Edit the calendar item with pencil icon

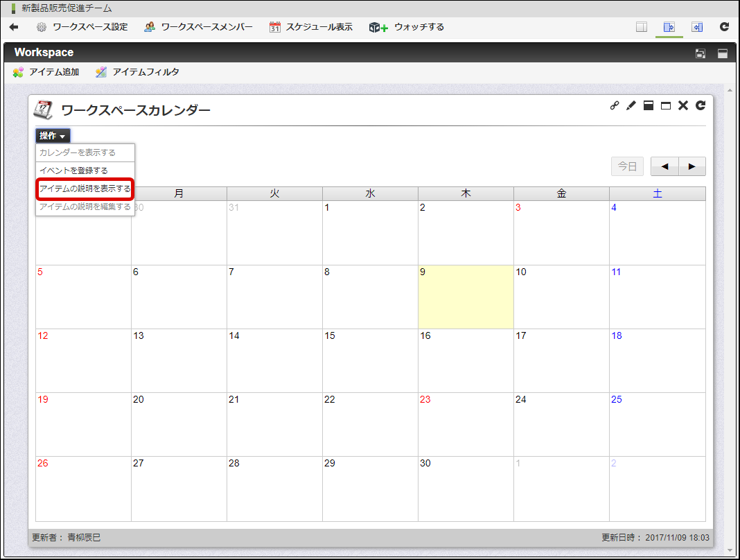(x=631, y=105)
